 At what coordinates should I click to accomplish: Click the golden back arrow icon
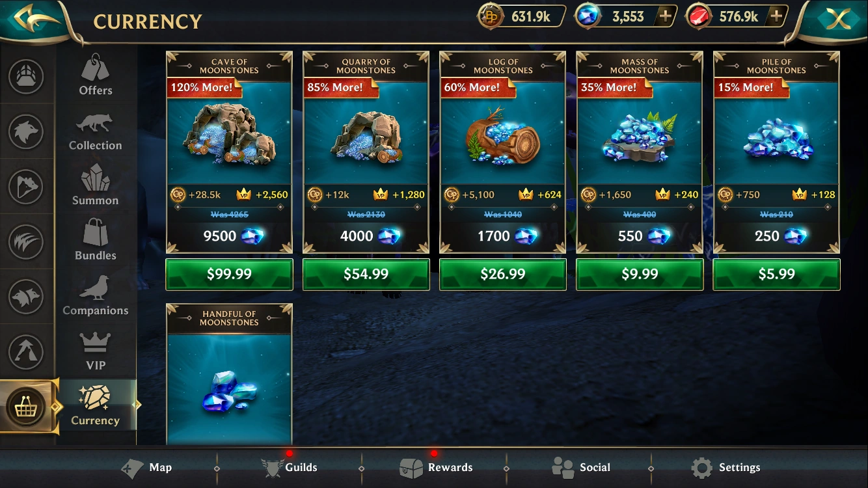(x=31, y=19)
